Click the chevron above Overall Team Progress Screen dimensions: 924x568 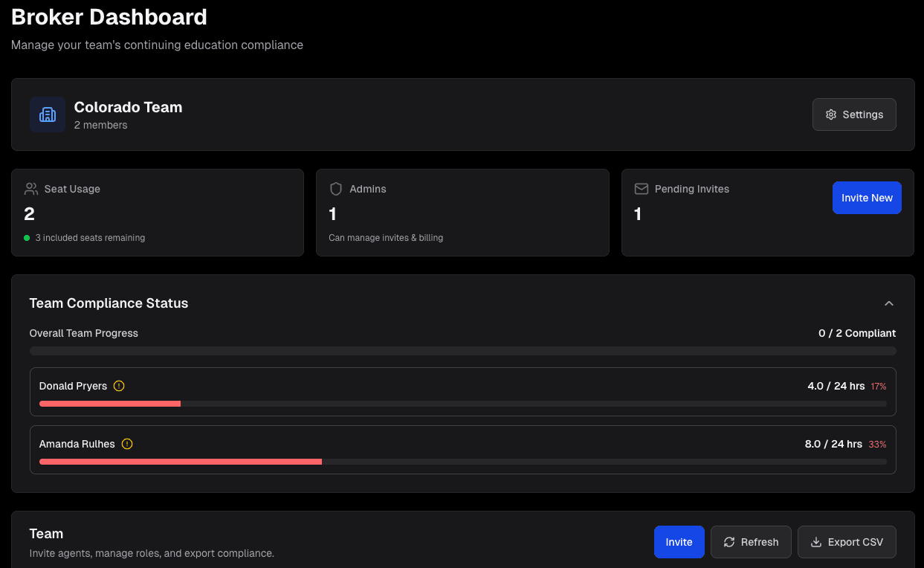pos(889,303)
